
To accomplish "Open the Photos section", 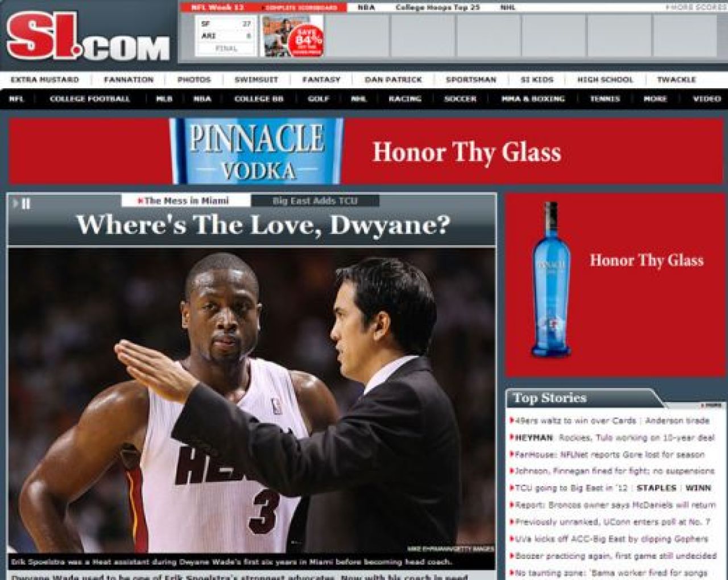I will click(x=194, y=80).
